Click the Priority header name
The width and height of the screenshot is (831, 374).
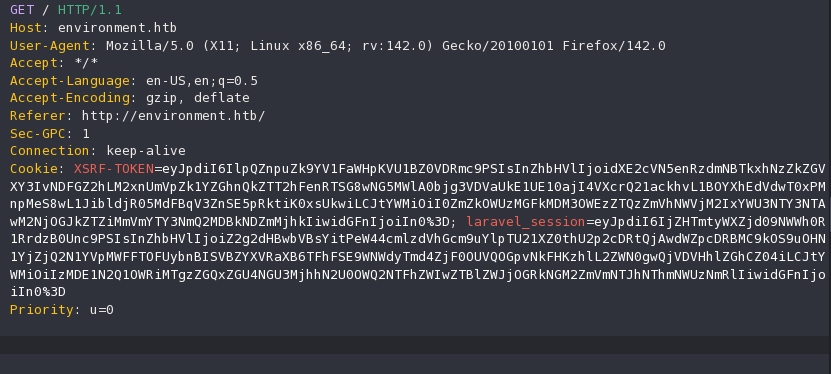click(x=42, y=309)
